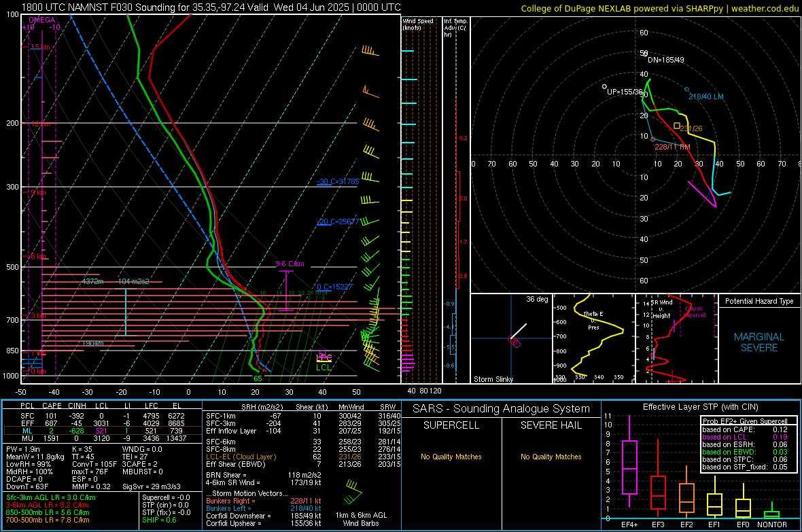Click the OMEGA label on the skew-T
This screenshot has height=532, width=802.
click(42, 20)
